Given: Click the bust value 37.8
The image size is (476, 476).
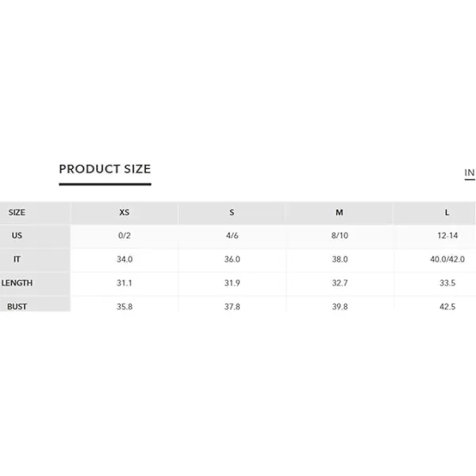Looking at the screenshot, I should coord(232,306).
